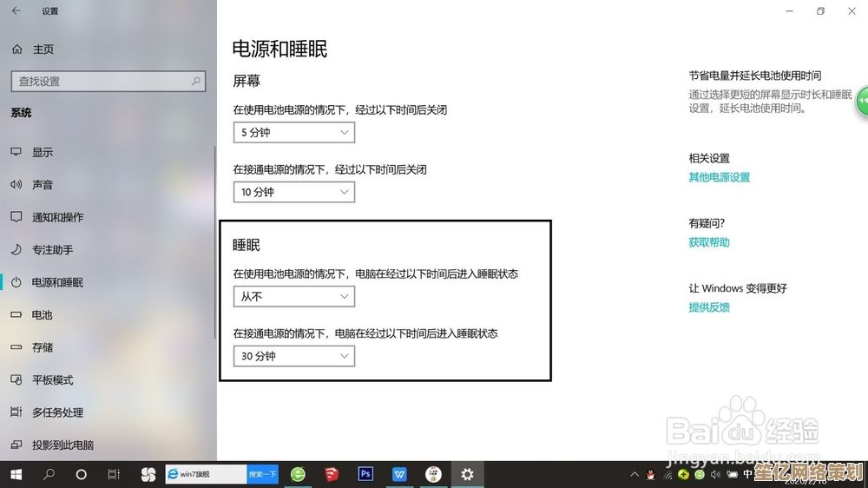Go to the Home (主页) page
Image resolution: width=868 pixels, height=488 pixels.
(43, 49)
